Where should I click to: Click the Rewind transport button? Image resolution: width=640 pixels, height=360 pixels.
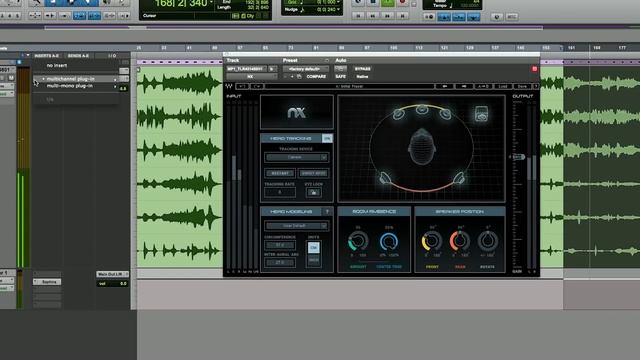tap(373, 16)
